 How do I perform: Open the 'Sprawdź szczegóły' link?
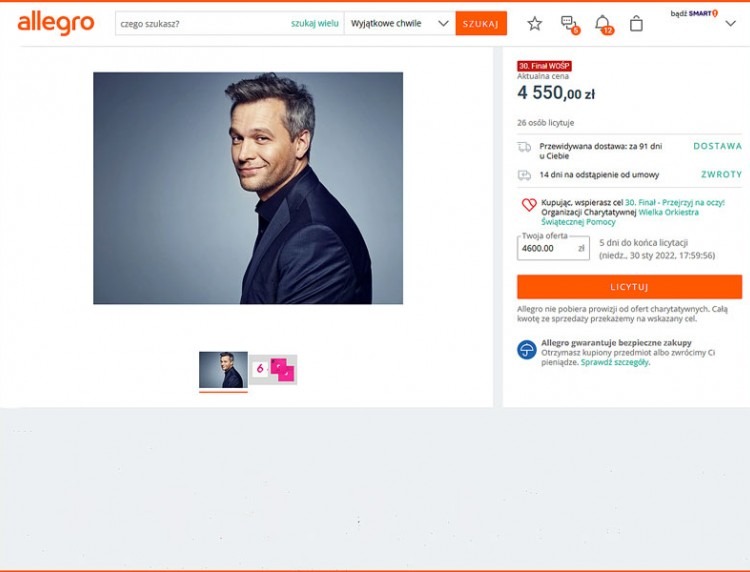pyautogui.click(x=615, y=363)
